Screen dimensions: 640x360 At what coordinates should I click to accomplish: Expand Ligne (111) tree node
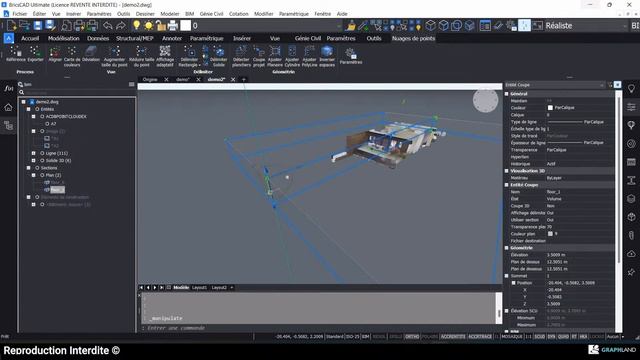pyautogui.click(x=33, y=153)
